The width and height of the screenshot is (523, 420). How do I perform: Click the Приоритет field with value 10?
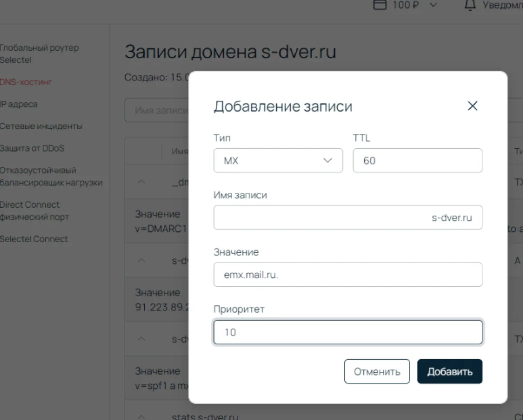[347, 332]
